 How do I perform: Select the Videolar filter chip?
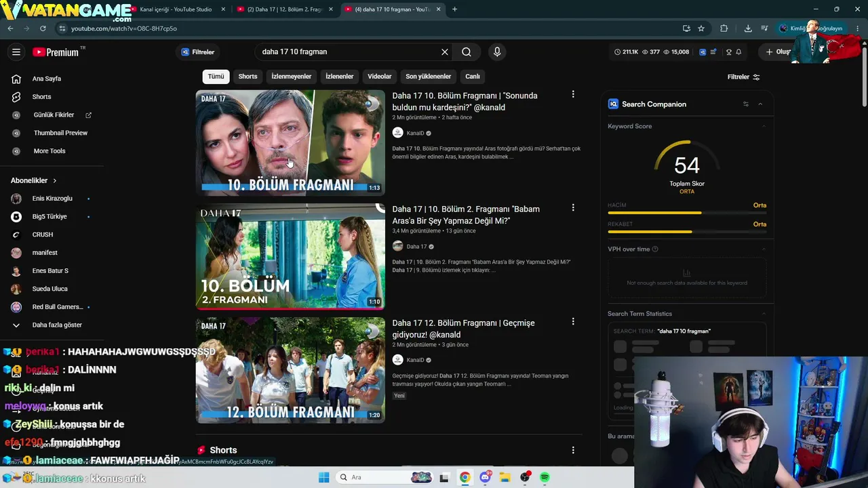380,77
